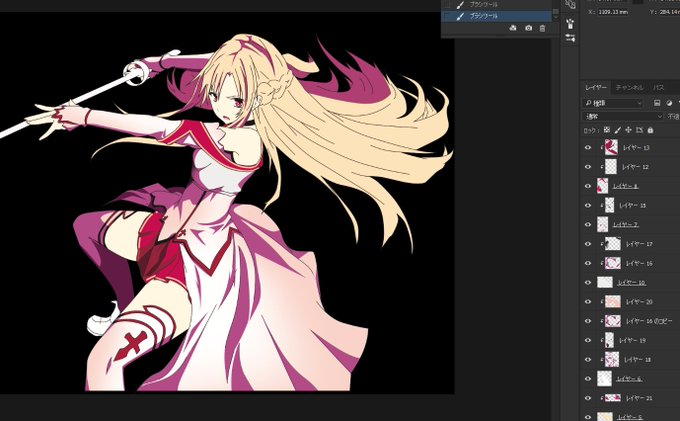Viewport: 680px width, 421px height.
Task: Toggle visibility of レイヤー 10
Action: tap(588, 283)
